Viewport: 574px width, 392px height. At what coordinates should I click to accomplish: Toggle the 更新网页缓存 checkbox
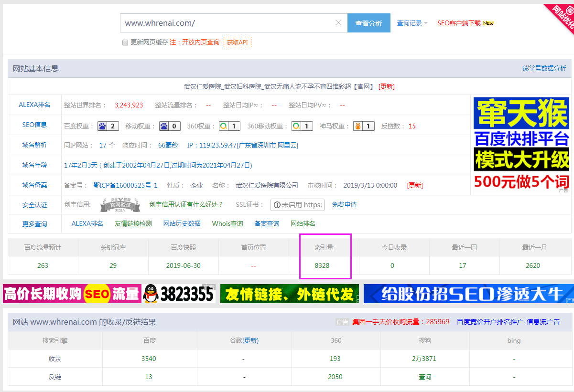pyautogui.click(x=125, y=42)
